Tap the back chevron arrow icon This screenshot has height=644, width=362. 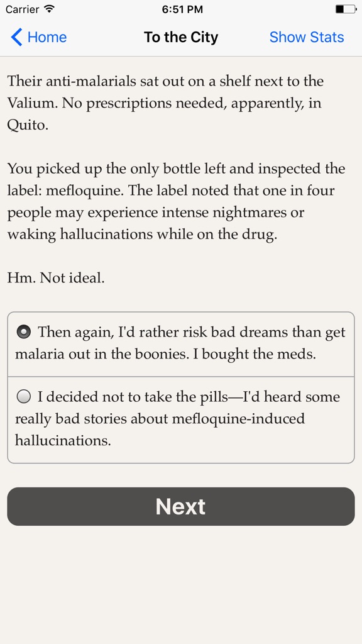click(16, 37)
